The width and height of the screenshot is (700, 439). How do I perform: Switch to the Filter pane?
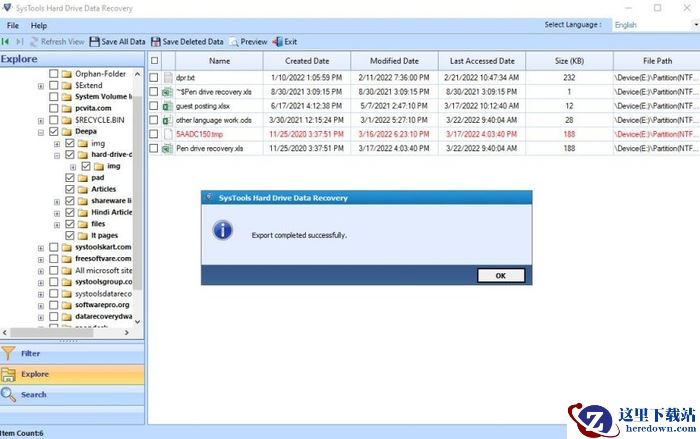pos(72,353)
